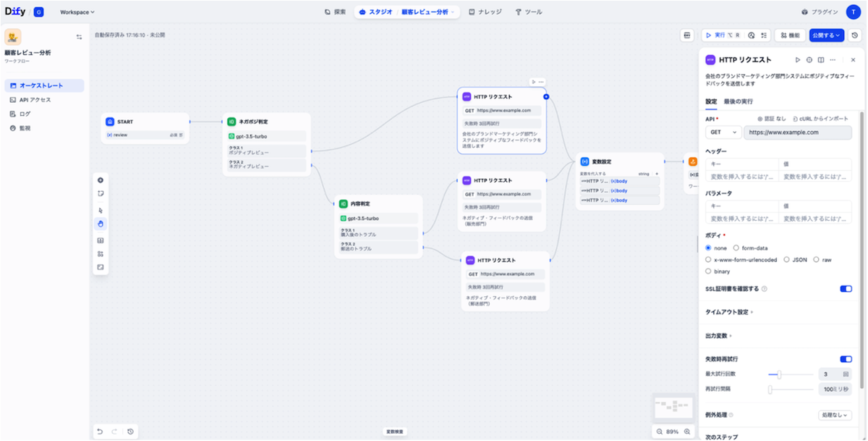The image size is (868, 441).
Task: Close the HTTP リクエスト settings panel
Action: pyautogui.click(x=853, y=60)
